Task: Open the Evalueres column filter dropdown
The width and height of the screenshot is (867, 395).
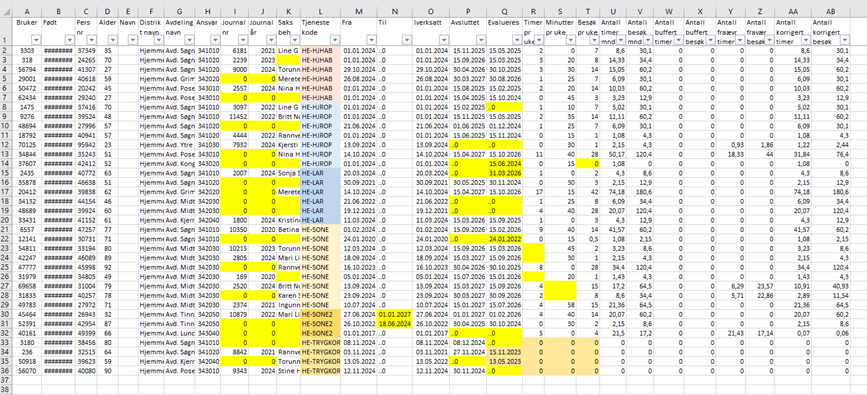Action: [519, 40]
